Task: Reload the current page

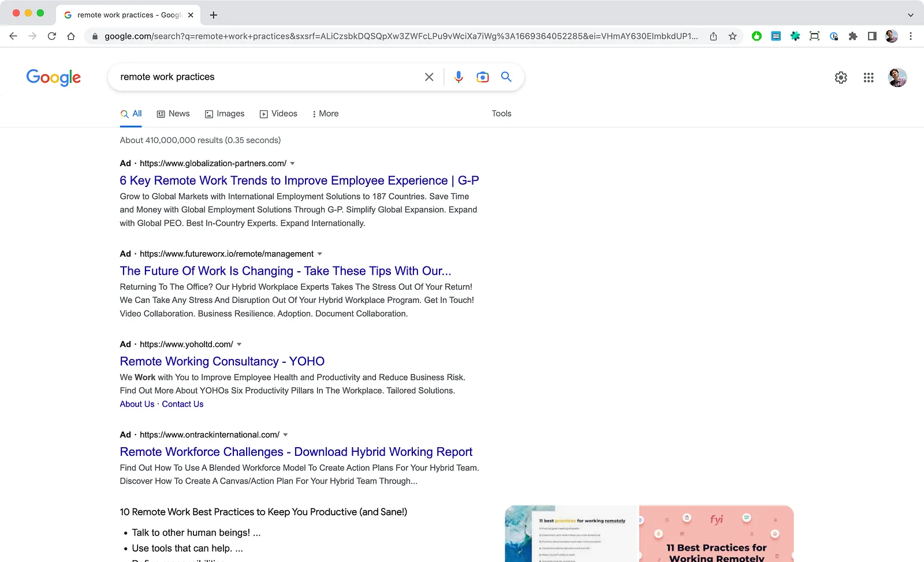Action: [x=52, y=36]
